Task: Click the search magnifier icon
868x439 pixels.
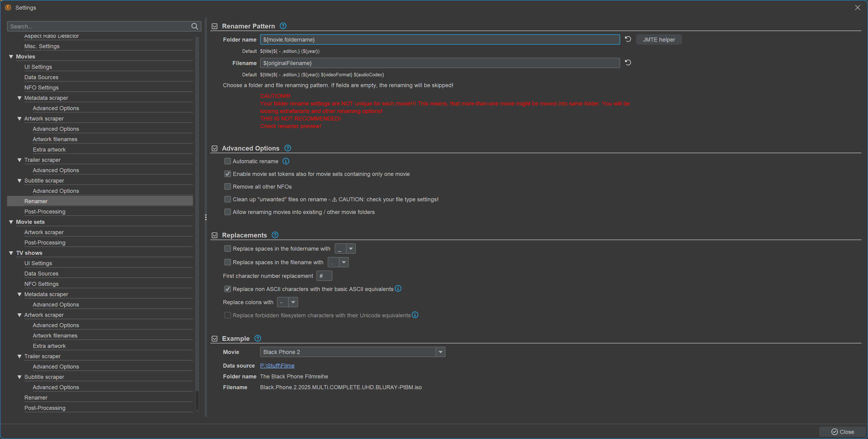Action: click(x=194, y=26)
